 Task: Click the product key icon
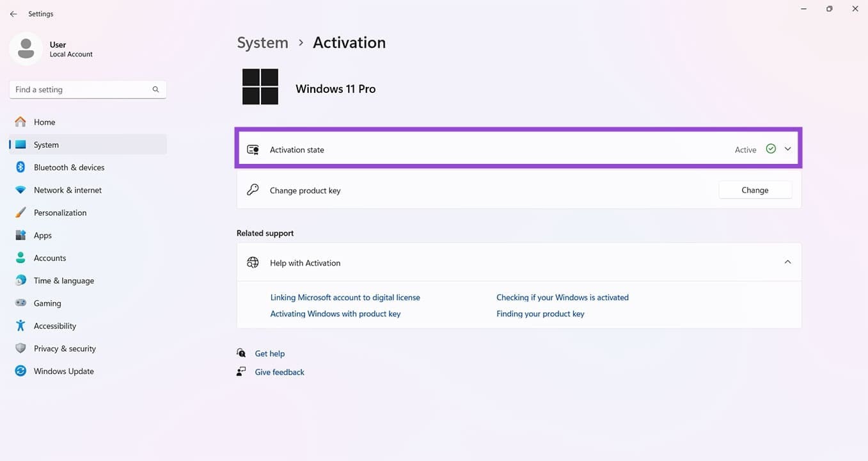[253, 190]
